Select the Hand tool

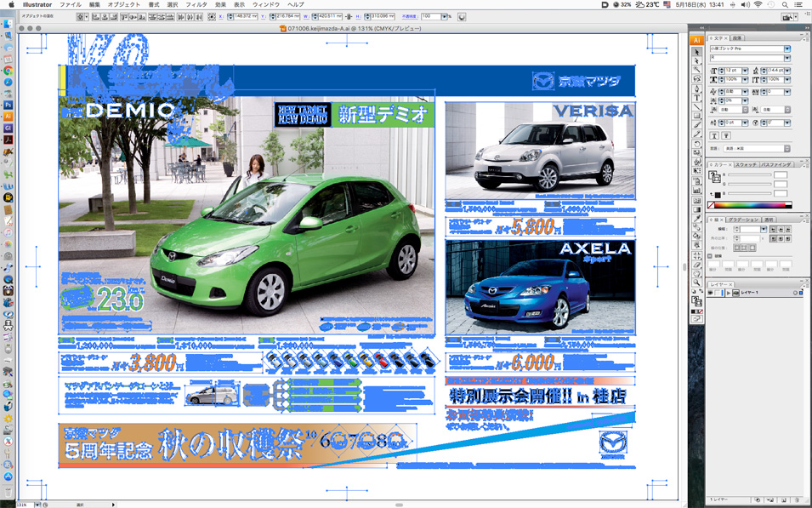click(x=696, y=274)
